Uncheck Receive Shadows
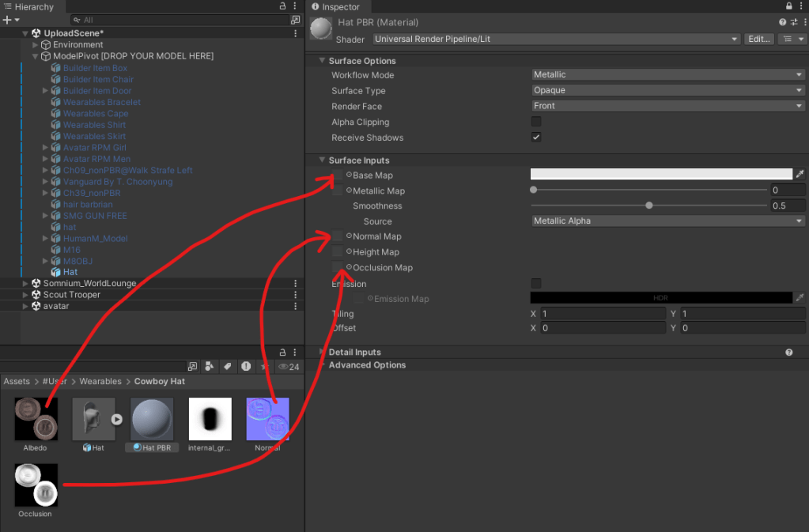809x532 pixels. click(536, 138)
